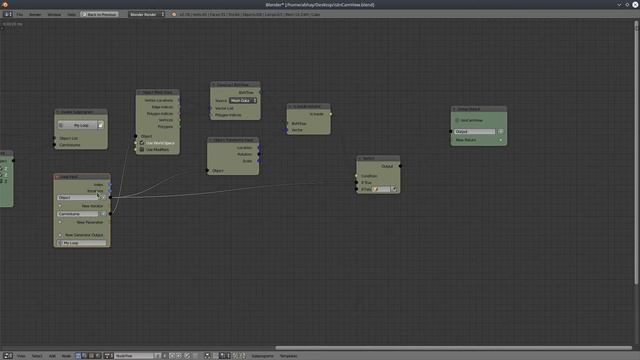Click the Blender logo icon in info header
This screenshot has width=640, height=360.
pos(174,14)
